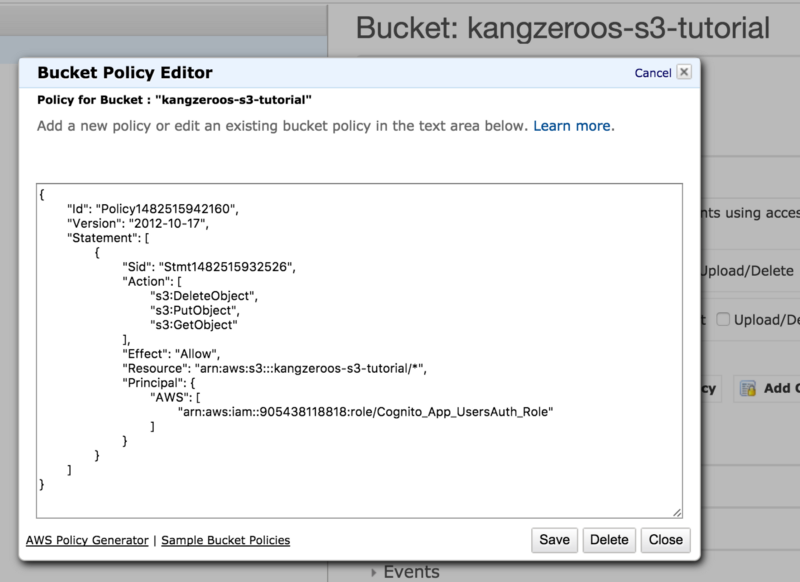Viewport: 800px width, 582px height.
Task: Click the "Principal": { line
Action: point(159,383)
